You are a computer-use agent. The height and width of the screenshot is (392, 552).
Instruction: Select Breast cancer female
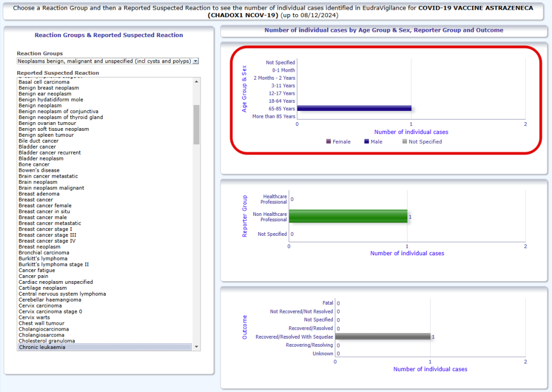(x=45, y=206)
